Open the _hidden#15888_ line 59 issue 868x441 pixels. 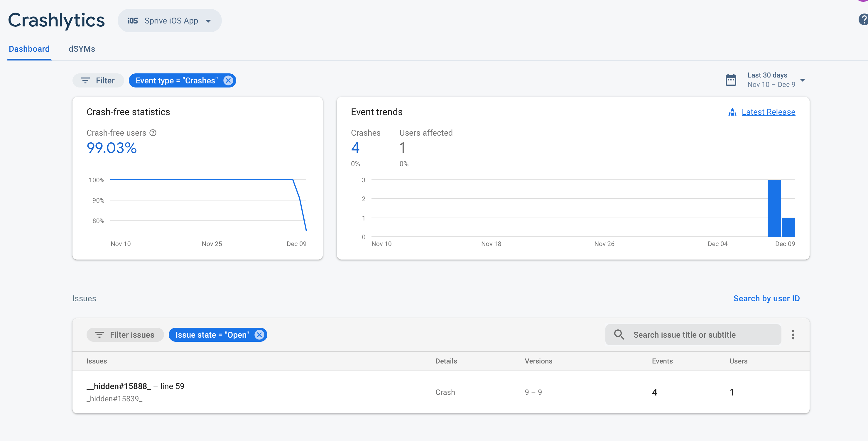click(136, 386)
